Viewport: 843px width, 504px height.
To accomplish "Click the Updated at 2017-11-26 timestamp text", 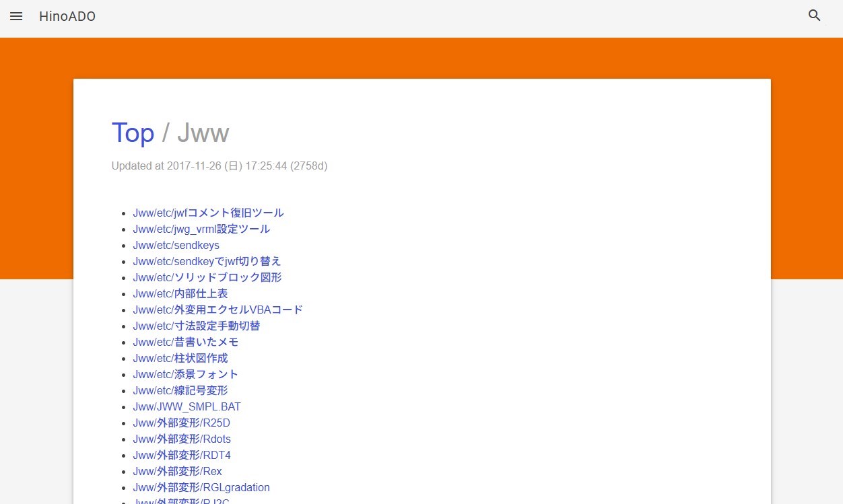I will pos(220,166).
